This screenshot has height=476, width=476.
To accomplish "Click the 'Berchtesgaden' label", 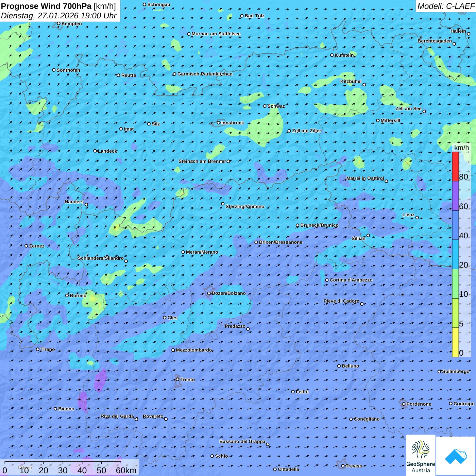I will [435, 41].
